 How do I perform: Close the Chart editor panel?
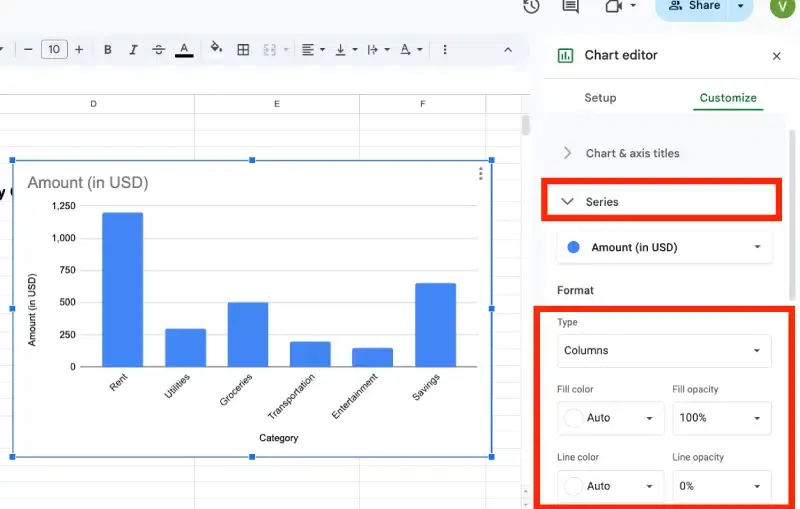(x=777, y=56)
